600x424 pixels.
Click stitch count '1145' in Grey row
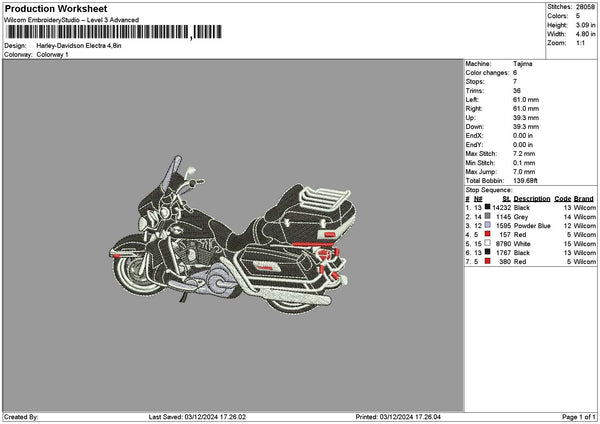[x=503, y=217]
